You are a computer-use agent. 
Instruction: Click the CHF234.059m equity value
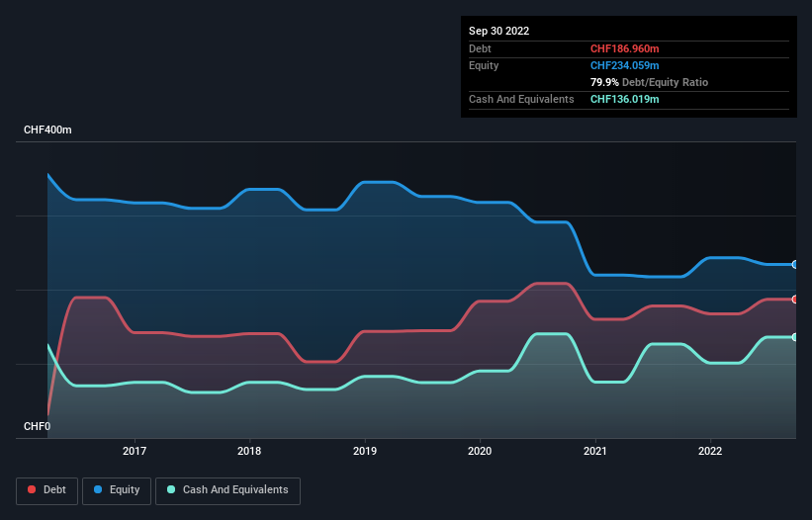[x=624, y=65]
